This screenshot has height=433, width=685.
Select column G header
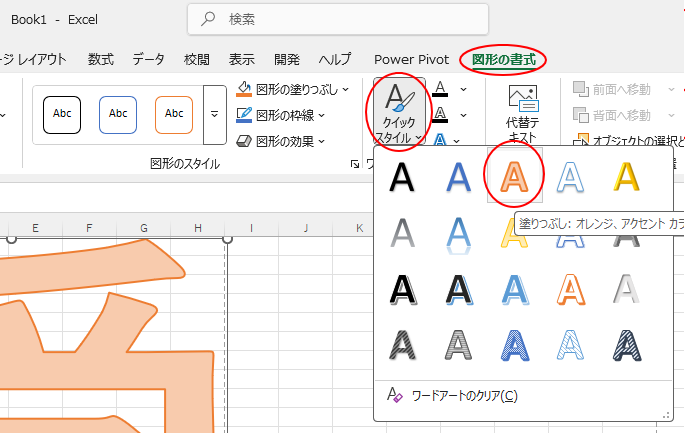click(x=144, y=228)
